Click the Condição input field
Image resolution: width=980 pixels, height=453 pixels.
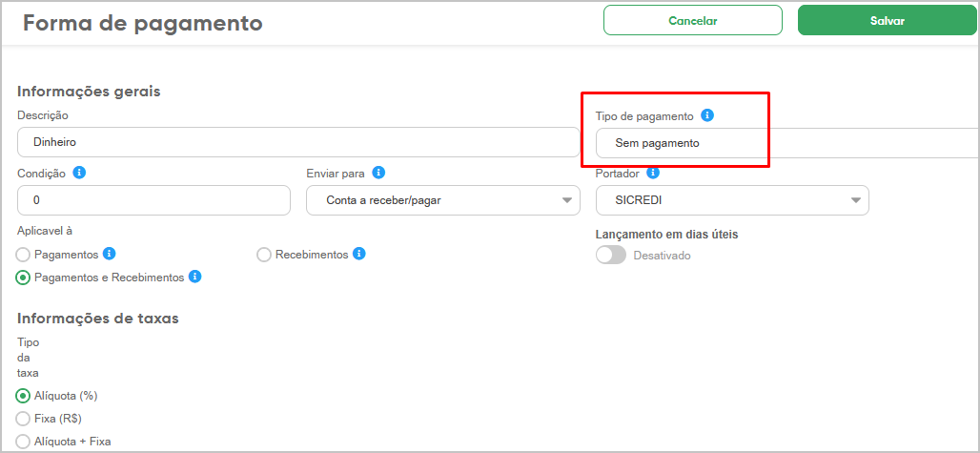click(153, 200)
